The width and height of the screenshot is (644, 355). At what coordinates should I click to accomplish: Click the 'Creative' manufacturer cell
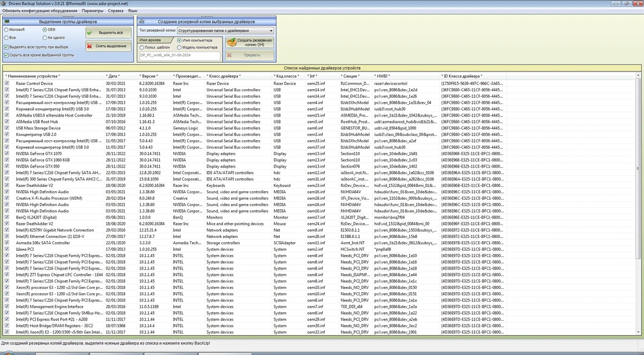[181, 198]
